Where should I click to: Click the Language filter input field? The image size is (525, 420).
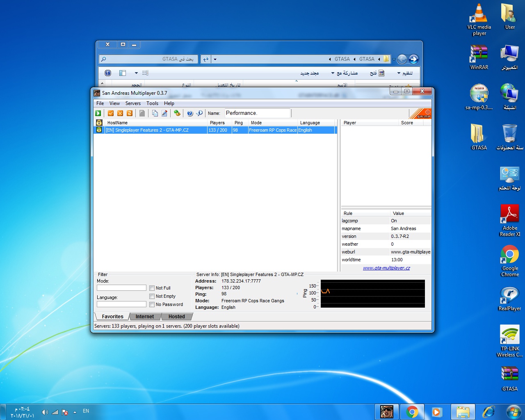[x=121, y=304]
